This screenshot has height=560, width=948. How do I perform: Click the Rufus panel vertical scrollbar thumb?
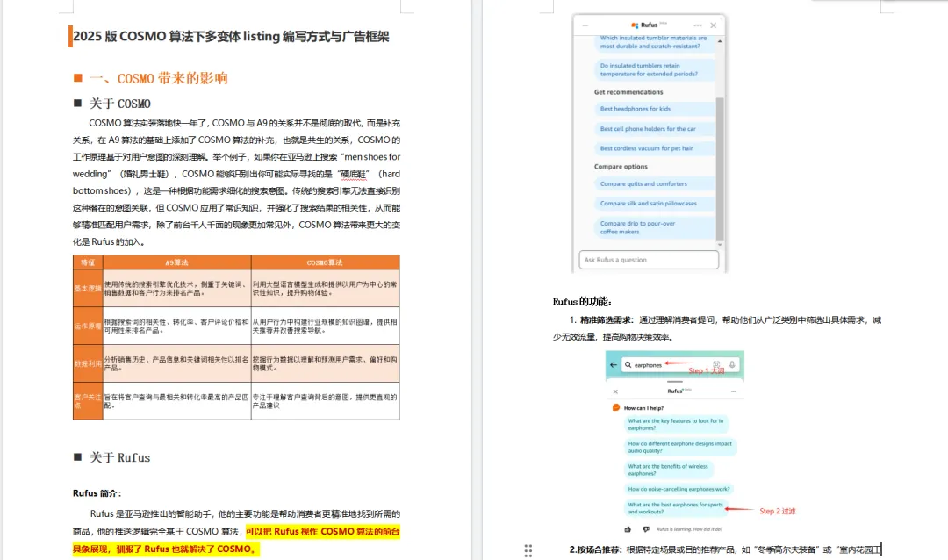(x=720, y=169)
